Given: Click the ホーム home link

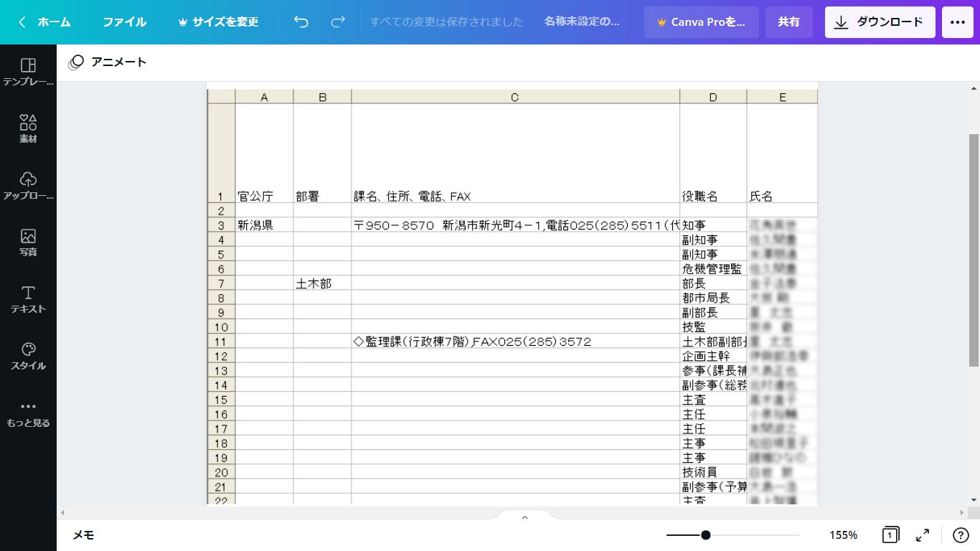Looking at the screenshot, I should [55, 22].
